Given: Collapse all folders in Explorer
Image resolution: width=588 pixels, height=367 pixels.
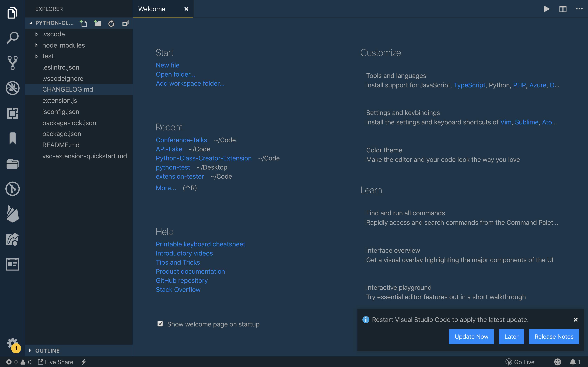Looking at the screenshot, I should (x=125, y=23).
